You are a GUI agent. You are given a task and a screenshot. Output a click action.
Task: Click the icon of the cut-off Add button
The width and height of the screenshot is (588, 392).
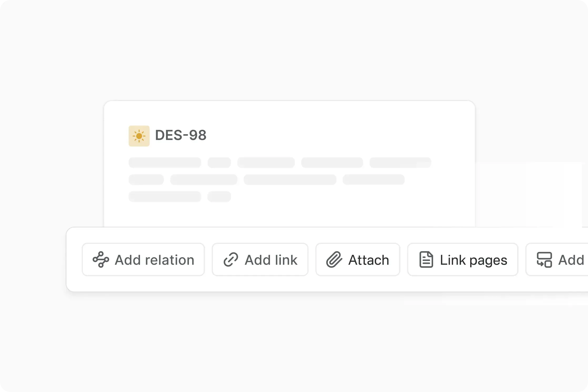(544, 260)
